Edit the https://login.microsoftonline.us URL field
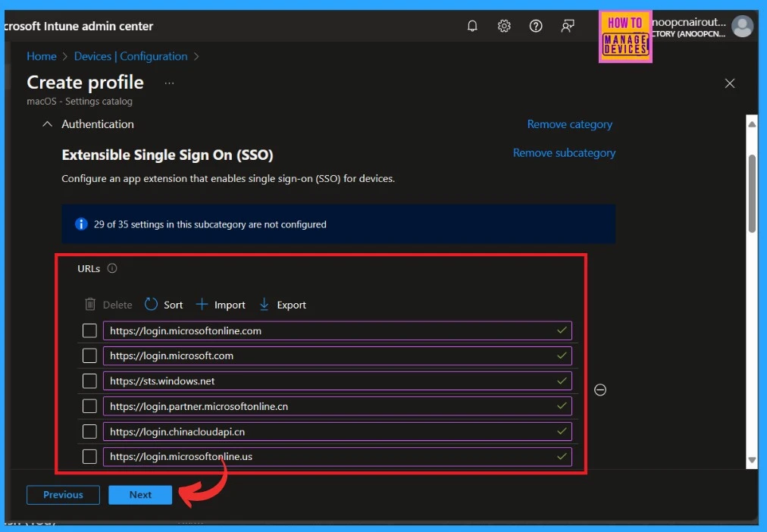This screenshot has height=532, width=767. click(337, 456)
